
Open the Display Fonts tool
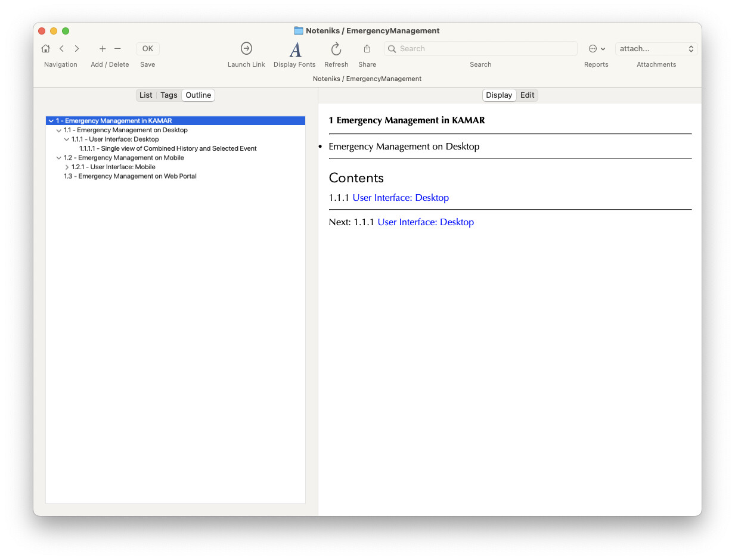(x=294, y=49)
